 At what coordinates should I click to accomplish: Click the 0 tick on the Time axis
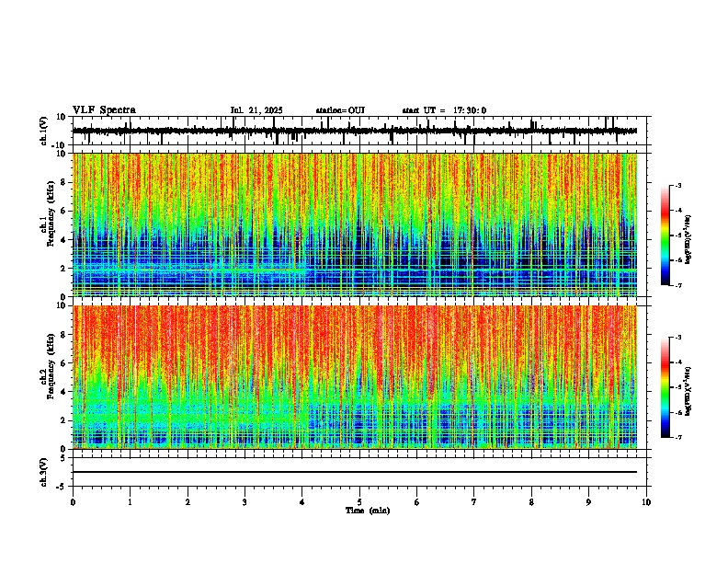click(73, 502)
